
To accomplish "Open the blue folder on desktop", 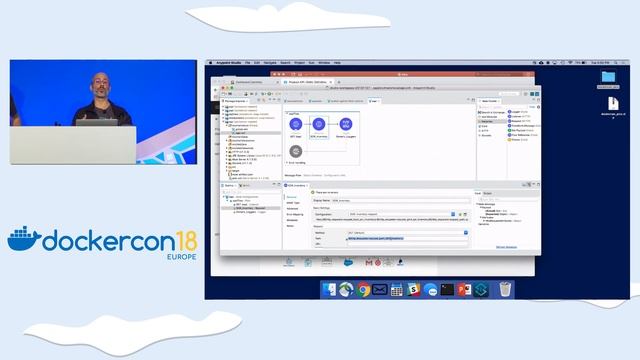I will point(608,77).
